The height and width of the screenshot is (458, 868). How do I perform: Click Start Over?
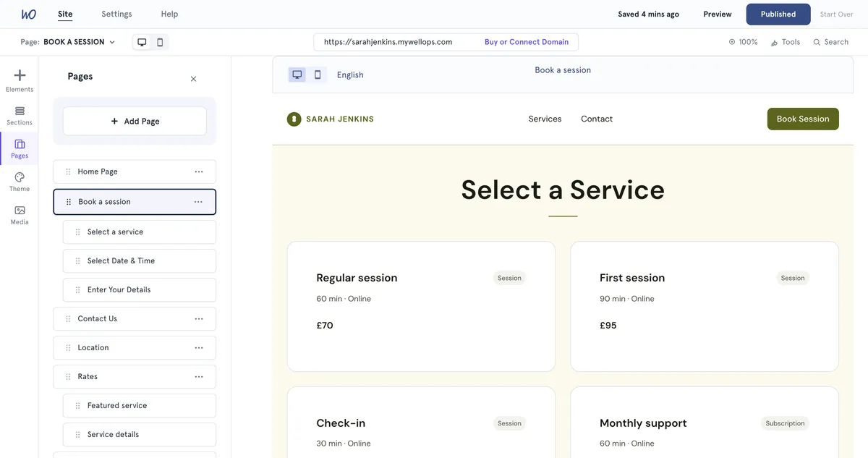click(837, 14)
